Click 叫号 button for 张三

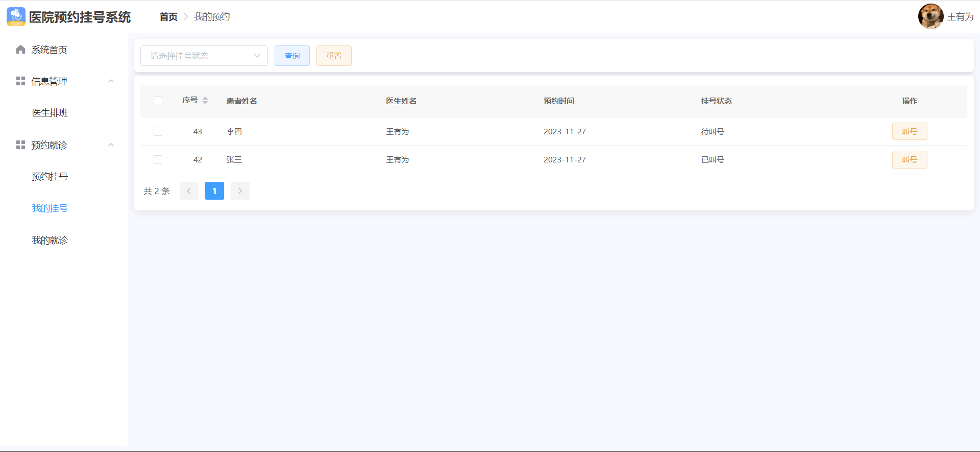[x=910, y=160]
